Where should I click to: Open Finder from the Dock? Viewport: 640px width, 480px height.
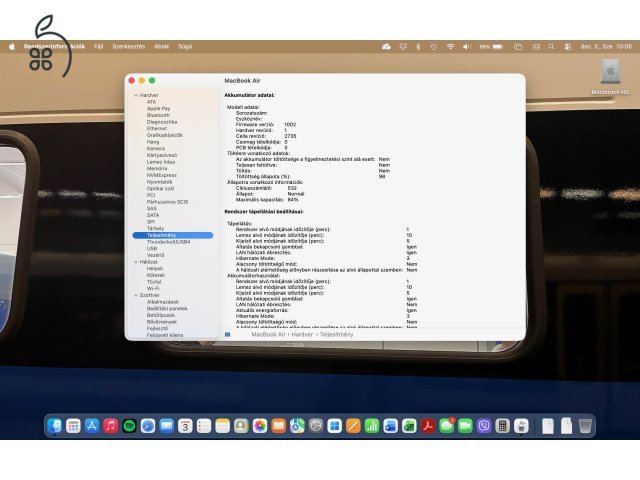coord(55,426)
